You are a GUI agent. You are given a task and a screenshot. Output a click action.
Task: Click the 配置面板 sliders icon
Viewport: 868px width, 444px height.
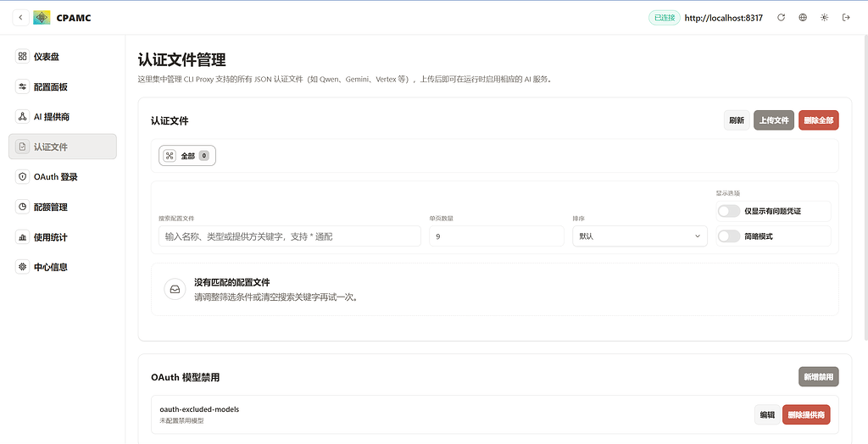click(22, 86)
